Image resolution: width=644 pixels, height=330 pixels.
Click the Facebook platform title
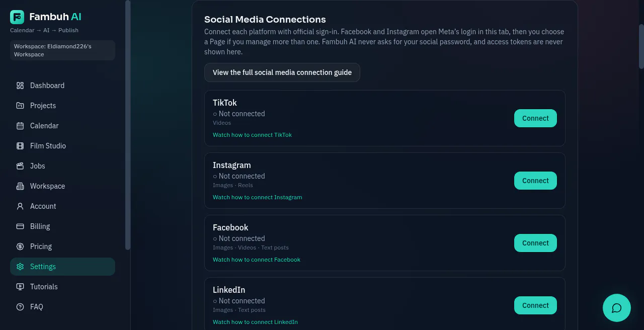coord(230,227)
